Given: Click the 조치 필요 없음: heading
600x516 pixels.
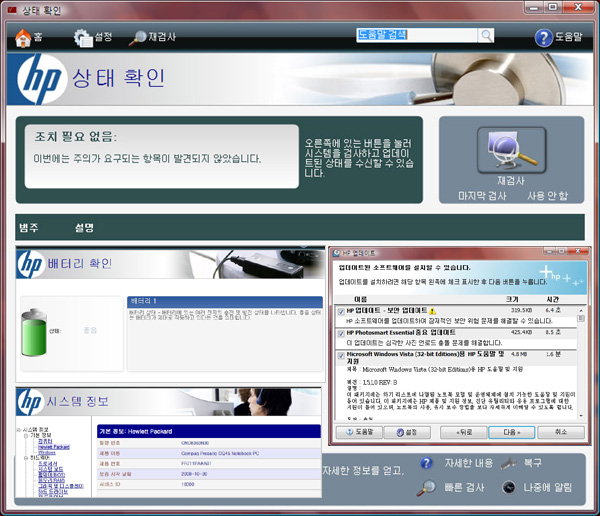Looking at the screenshot, I should pyautogui.click(x=76, y=137).
